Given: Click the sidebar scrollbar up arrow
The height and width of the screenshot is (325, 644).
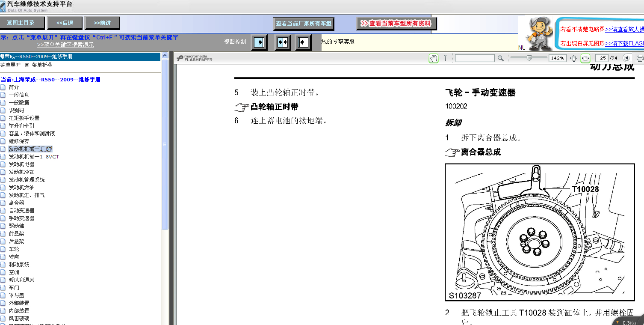Looking at the screenshot, I should coord(165,56).
